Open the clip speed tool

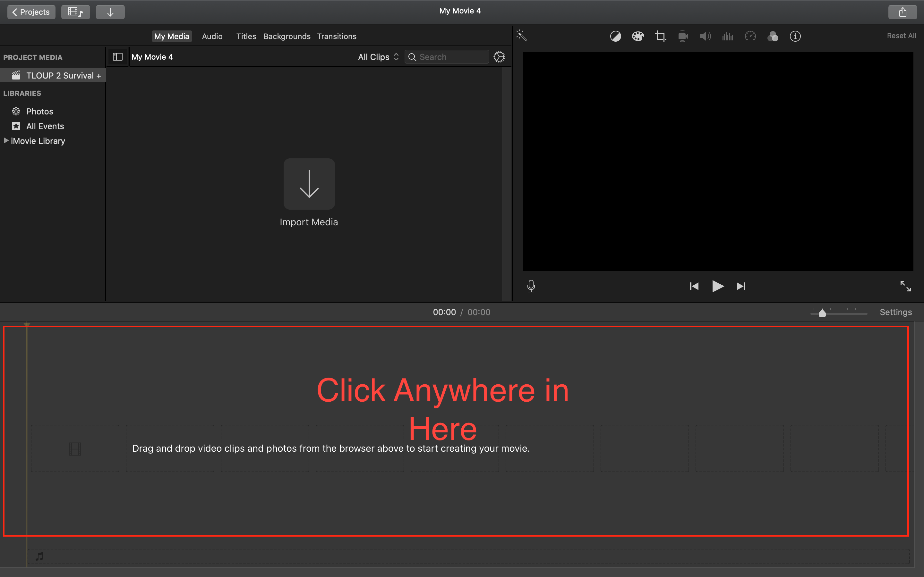[x=750, y=36]
